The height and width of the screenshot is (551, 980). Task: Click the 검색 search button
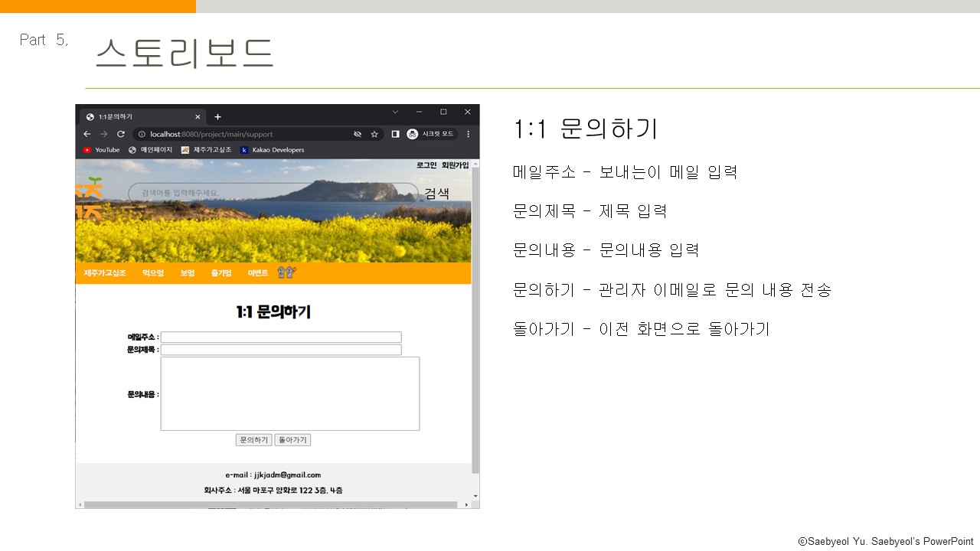point(436,193)
